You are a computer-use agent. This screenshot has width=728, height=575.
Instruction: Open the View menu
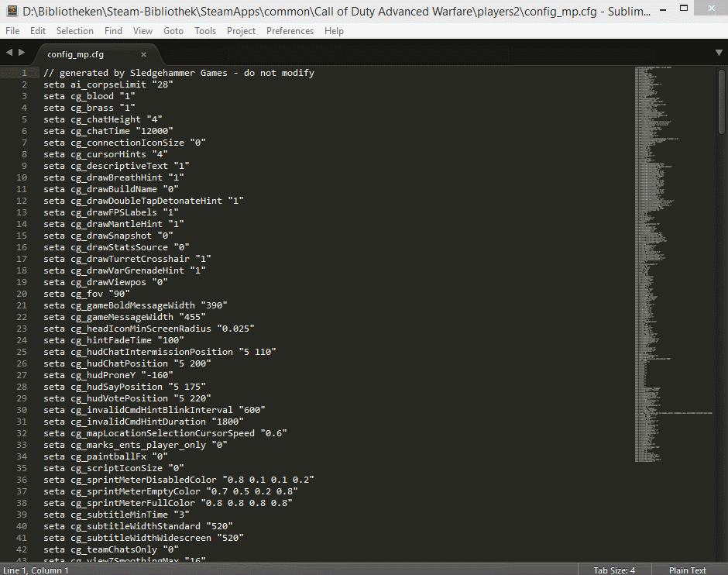[143, 31]
